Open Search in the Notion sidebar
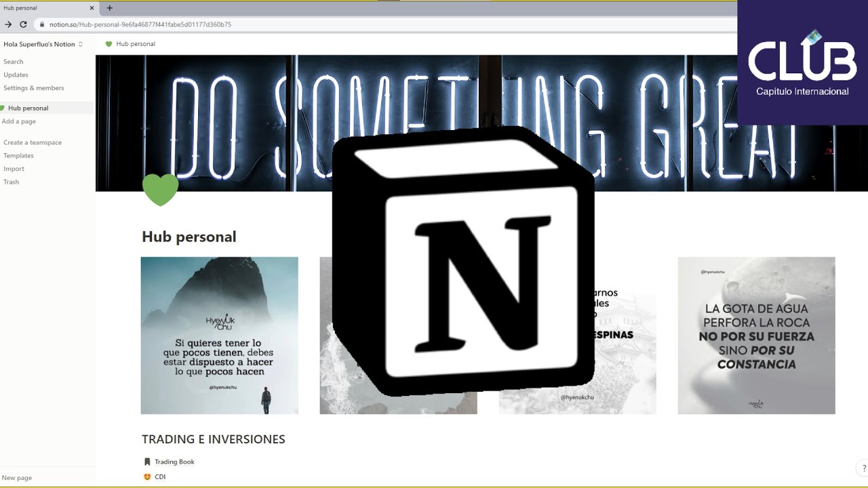This screenshot has width=868, height=488. pyautogui.click(x=14, y=62)
